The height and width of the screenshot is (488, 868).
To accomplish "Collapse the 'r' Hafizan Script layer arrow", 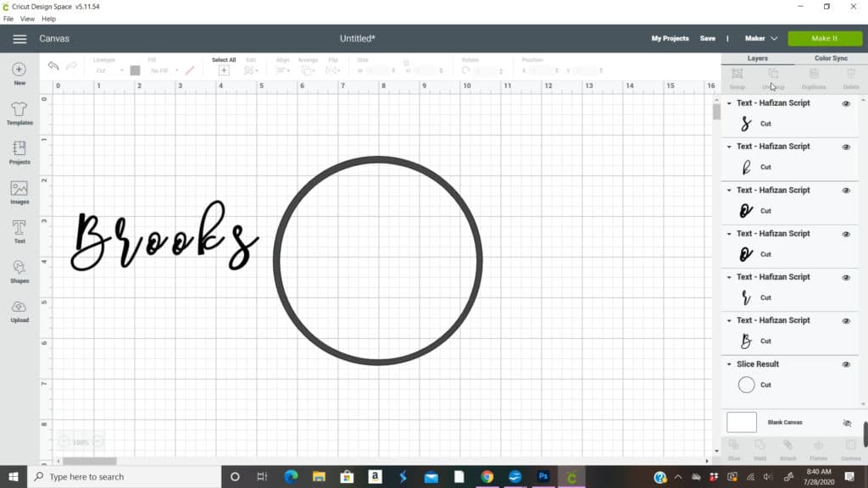I will click(x=729, y=277).
